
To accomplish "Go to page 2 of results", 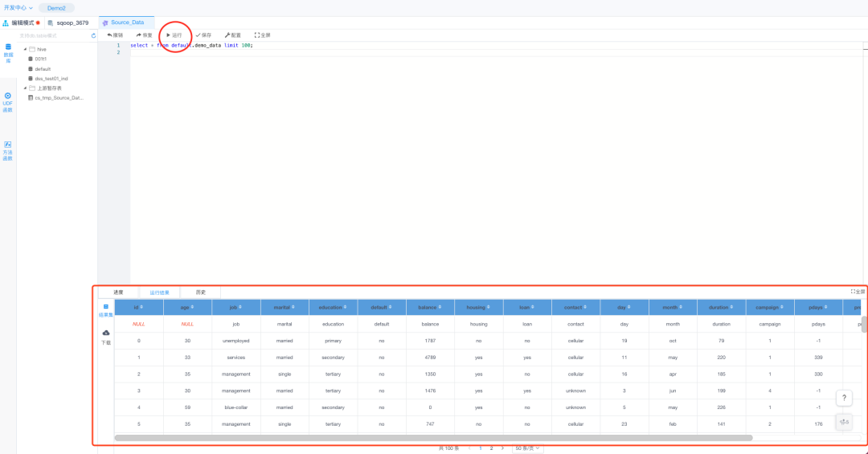I will tap(491, 448).
